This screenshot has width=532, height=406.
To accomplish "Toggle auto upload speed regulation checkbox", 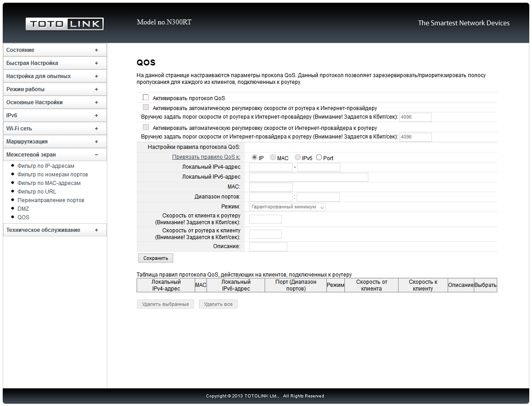I will pos(146,107).
